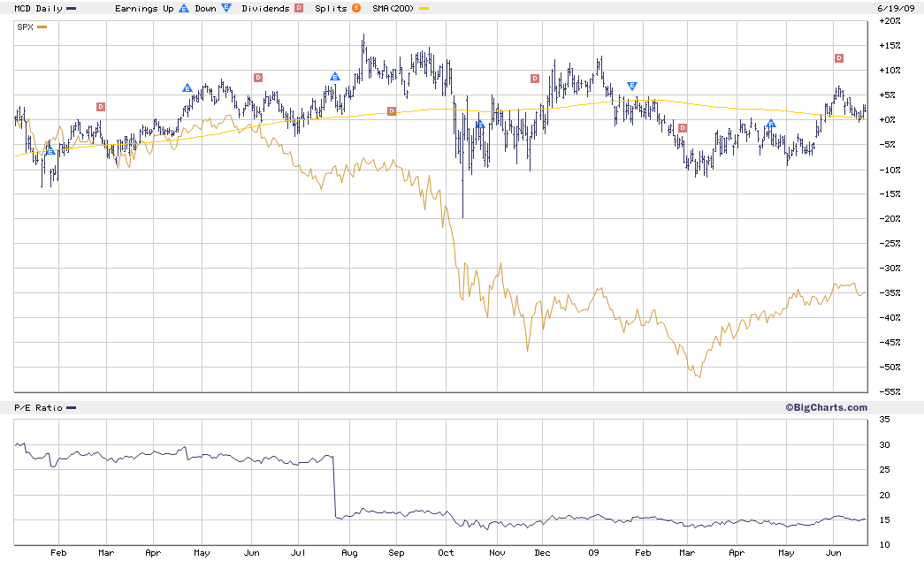This screenshot has width=924, height=561.
Task: Click the Earnings Up triangle legend icon
Action: click(x=184, y=8)
